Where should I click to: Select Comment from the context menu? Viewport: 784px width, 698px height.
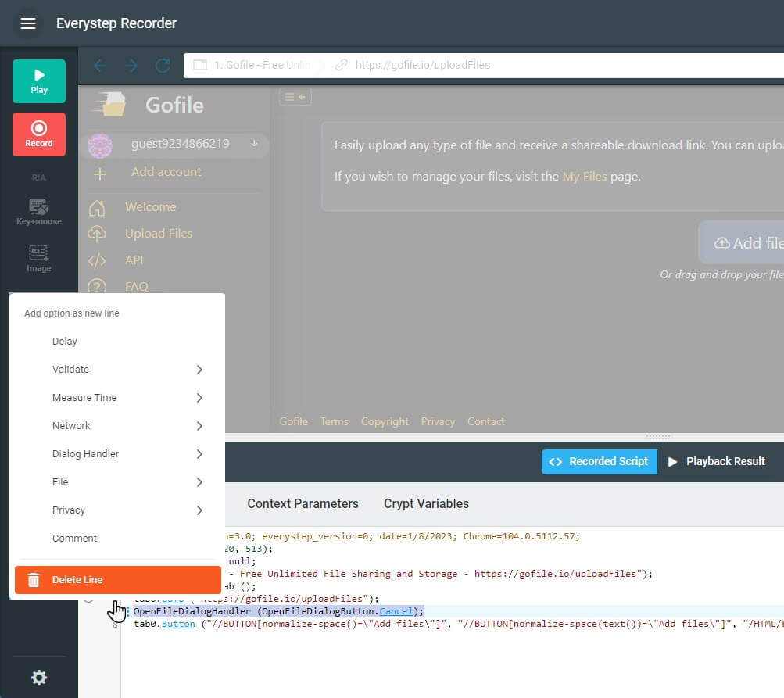(74, 538)
